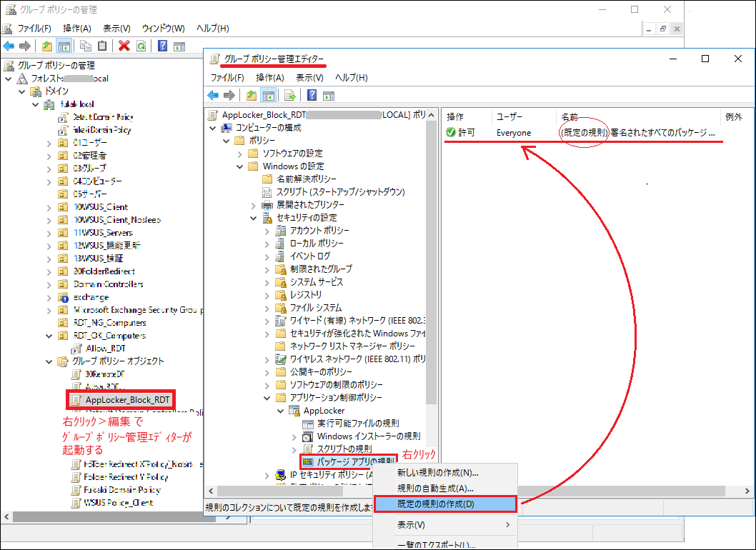
Task: Click the paste clipboard icon in outer toolbar
Action: point(102,46)
